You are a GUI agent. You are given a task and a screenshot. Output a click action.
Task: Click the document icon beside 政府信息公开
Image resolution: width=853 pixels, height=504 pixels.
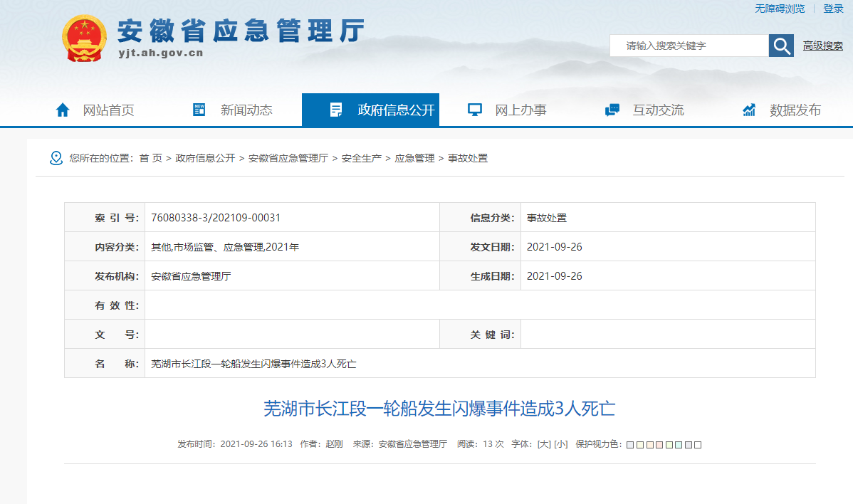click(336, 110)
